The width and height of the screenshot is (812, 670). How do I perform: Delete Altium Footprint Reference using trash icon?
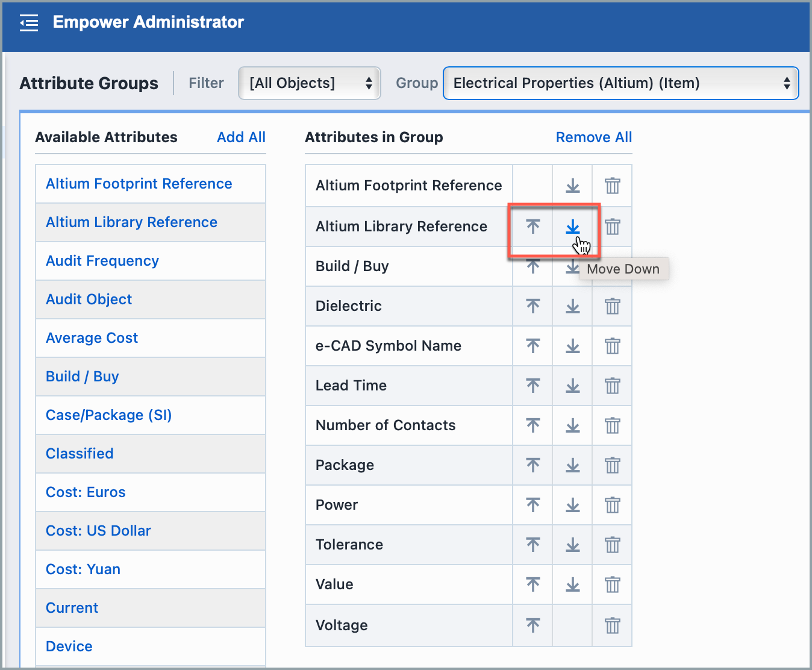(612, 186)
